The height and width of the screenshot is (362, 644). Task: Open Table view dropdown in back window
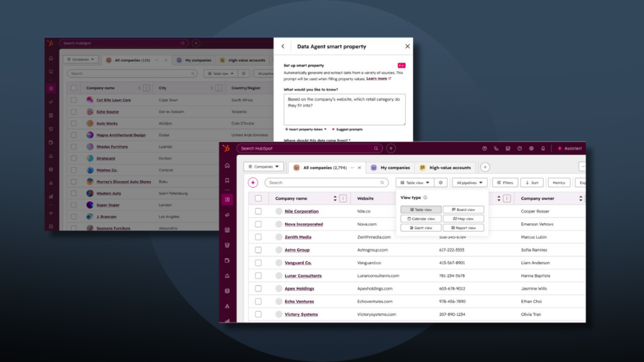pyautogui.click(x=221, y=74)
